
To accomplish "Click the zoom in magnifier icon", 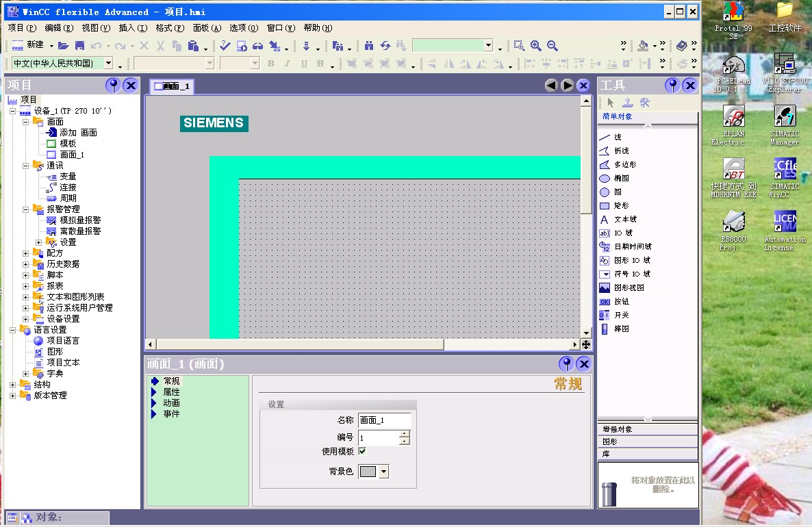I will click(535, 46).
